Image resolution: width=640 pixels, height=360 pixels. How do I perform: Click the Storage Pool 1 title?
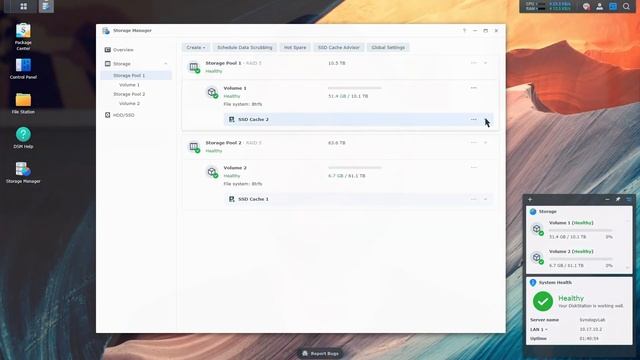pyautogui.click(x=223, y=63)
